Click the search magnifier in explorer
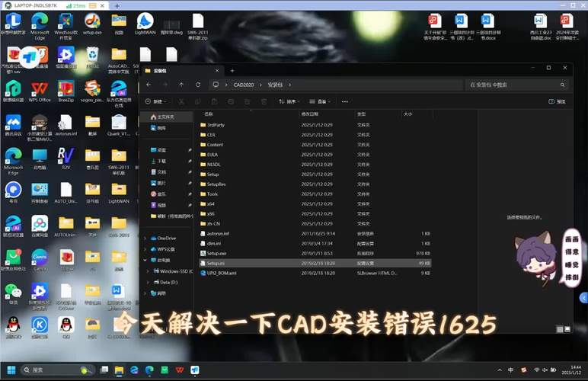 pos(562,85)
